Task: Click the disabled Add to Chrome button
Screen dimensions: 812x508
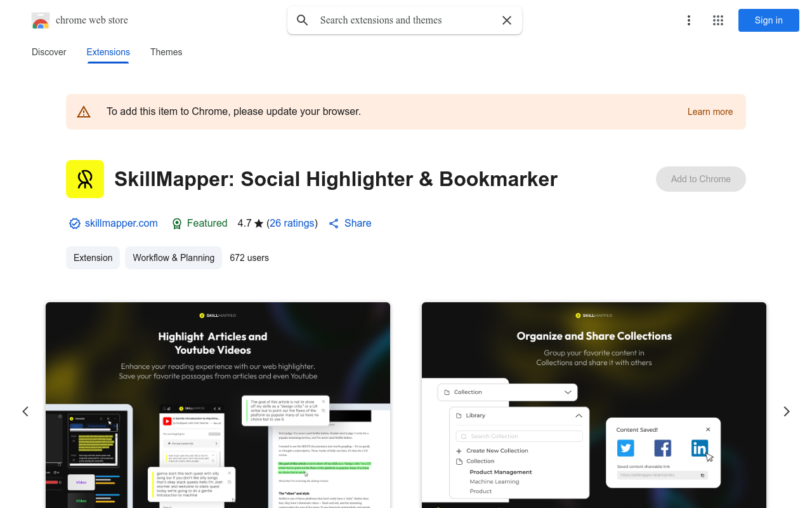Action: click(701, 179)
